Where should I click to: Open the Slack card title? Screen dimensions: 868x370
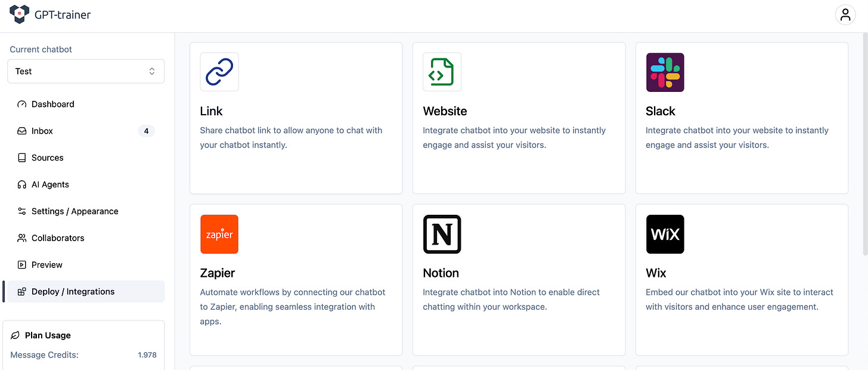pyautogui.click(x=661, y=111)
